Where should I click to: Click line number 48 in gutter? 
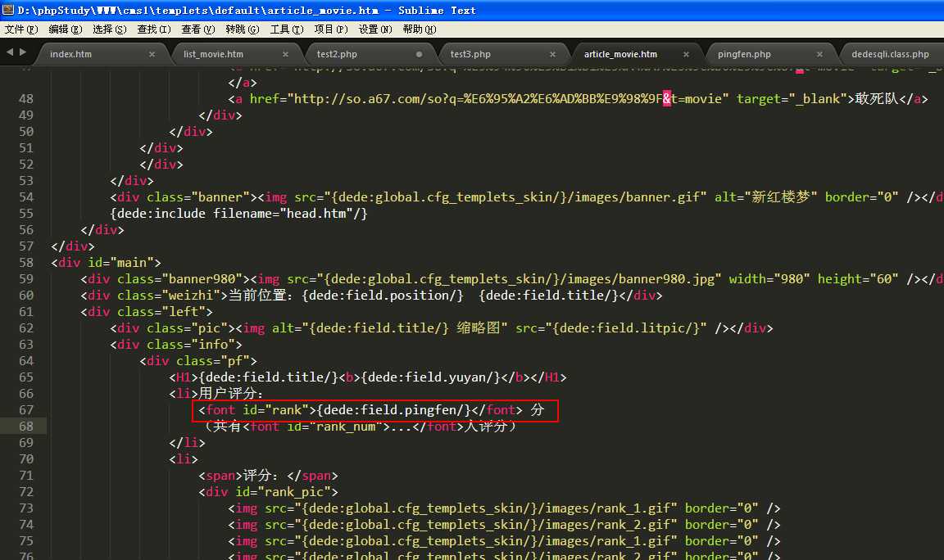(x=26, y=98)
